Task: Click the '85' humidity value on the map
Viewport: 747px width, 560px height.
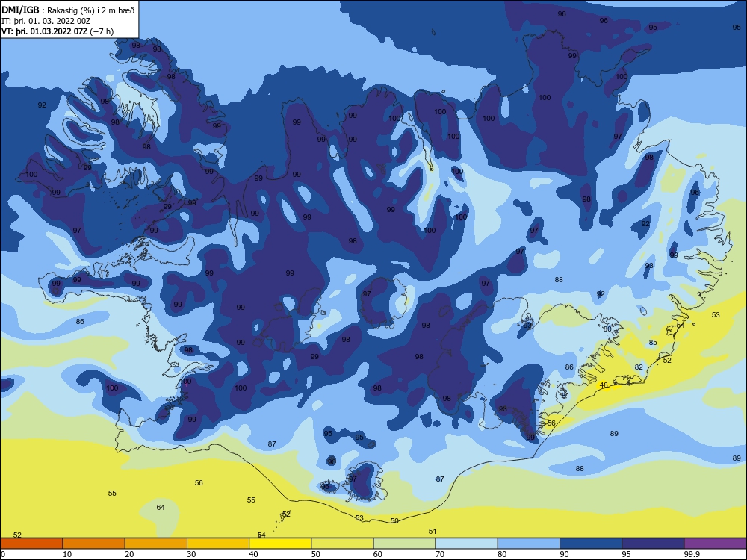Action: [653, 342]
